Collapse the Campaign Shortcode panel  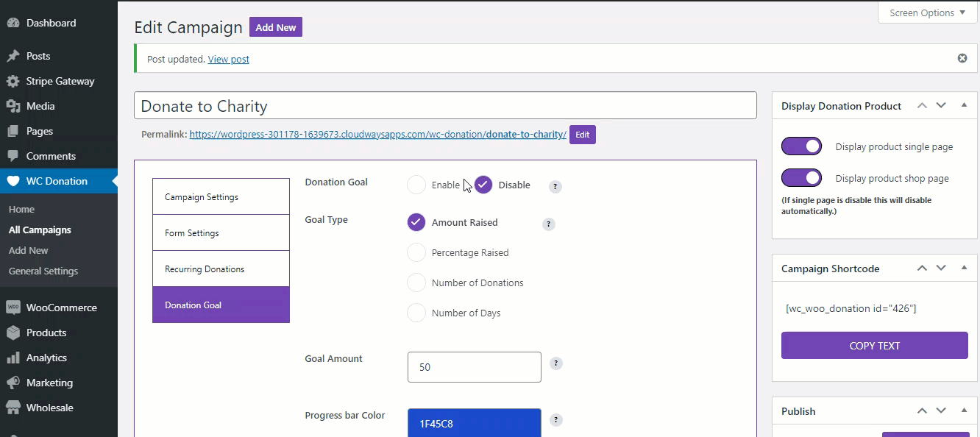(x=964, y=268)
